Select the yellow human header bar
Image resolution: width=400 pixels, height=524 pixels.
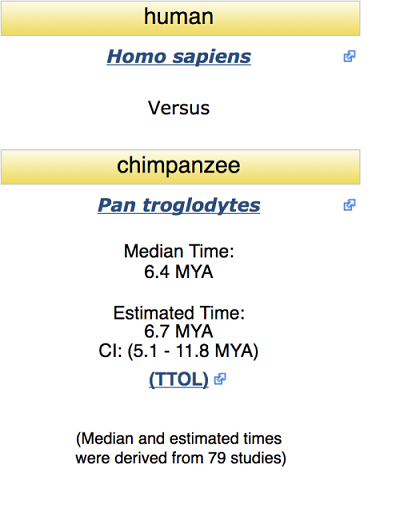click(180, 18)
